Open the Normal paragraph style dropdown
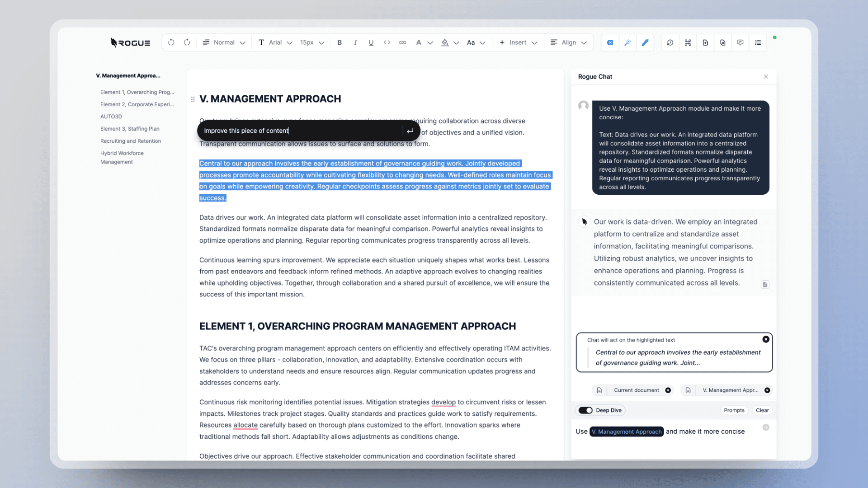The image size is (868, 488). point(224,42)
